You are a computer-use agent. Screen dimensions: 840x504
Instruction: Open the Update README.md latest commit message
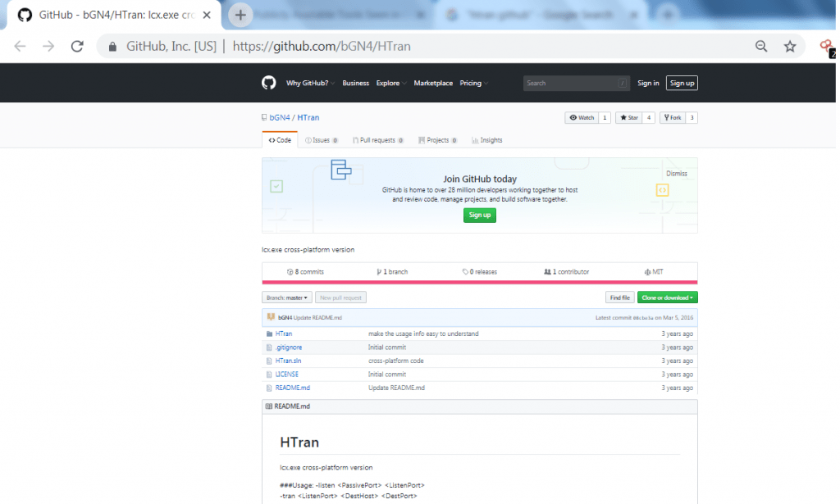[317, 318]
